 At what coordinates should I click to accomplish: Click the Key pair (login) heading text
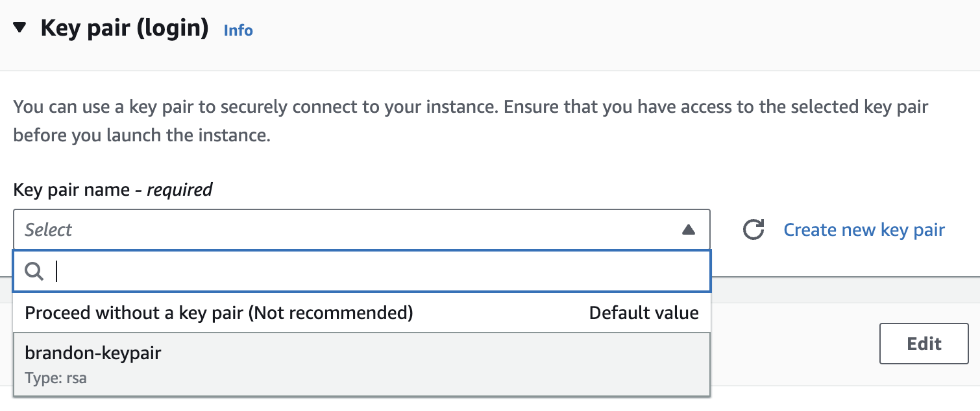tap(125, 29)
